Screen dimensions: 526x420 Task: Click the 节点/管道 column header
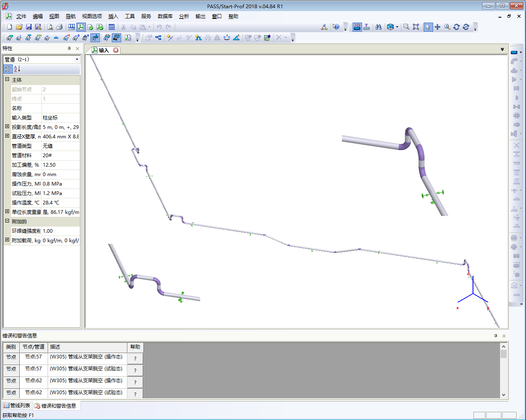click(34, 347)
